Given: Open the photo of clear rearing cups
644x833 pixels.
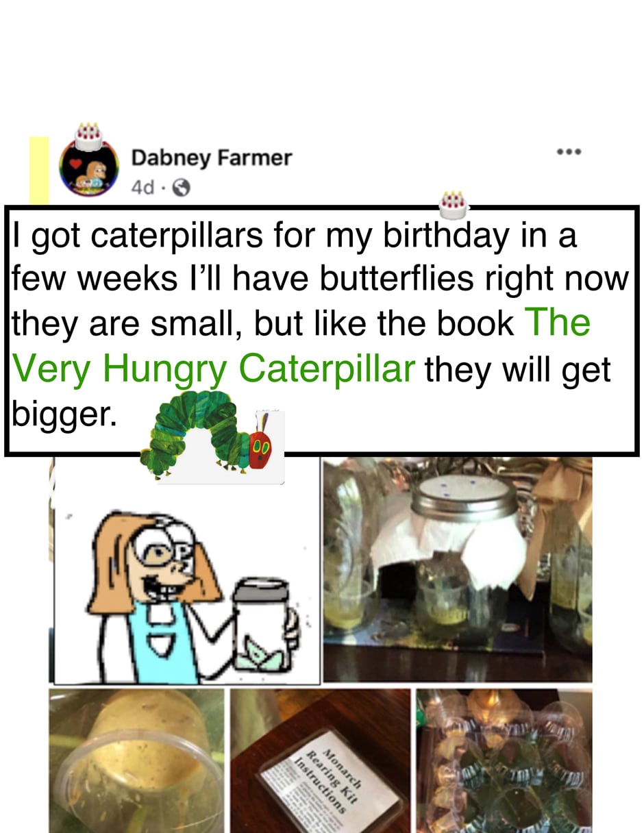Looking at the screenshot, I should point(504,760).
